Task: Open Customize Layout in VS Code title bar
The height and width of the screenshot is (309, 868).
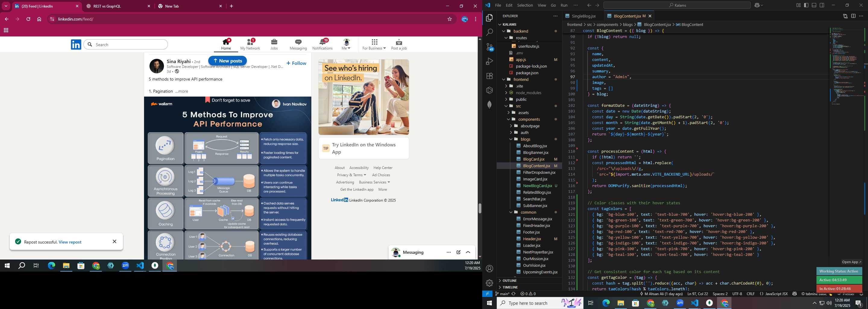Action: coord(798,5)
